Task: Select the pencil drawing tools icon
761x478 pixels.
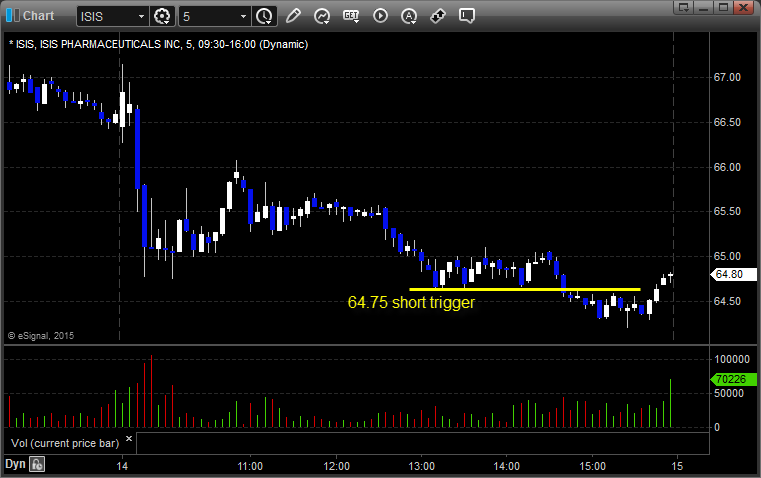Action: [x=293, y=16]
